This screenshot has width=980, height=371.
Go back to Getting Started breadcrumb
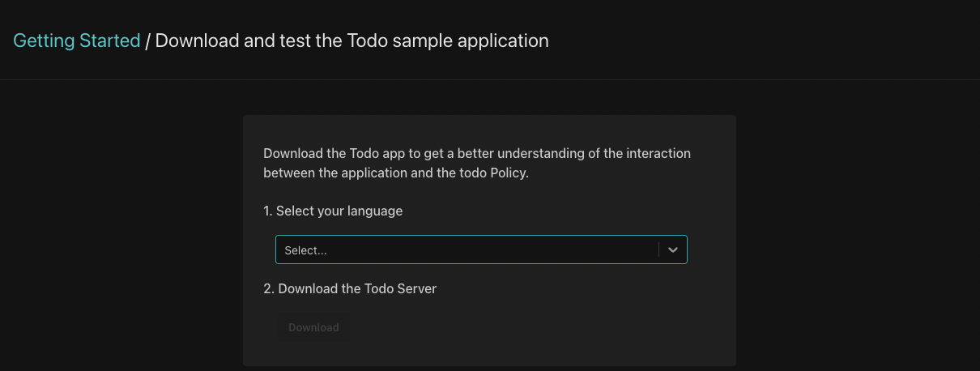77,41
